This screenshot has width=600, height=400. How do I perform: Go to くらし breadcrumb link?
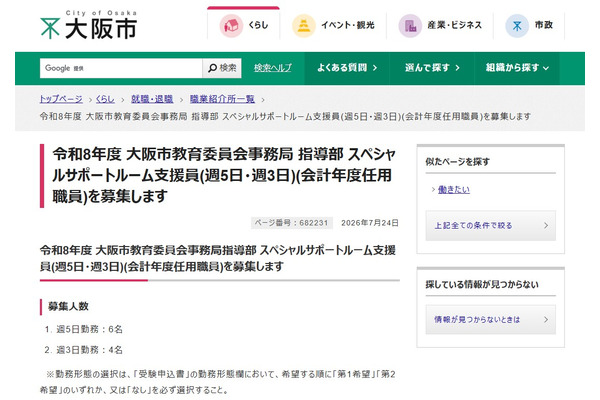(x=105, y=99)
